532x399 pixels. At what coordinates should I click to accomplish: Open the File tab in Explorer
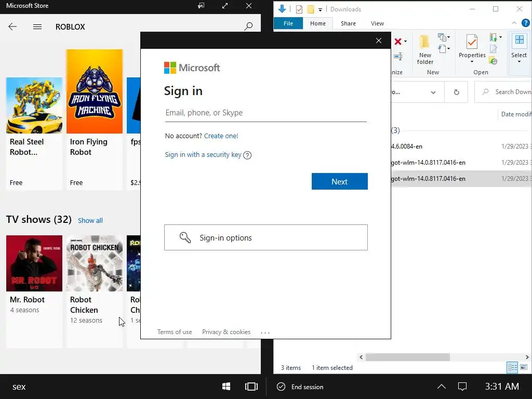[x=288, y=23]
